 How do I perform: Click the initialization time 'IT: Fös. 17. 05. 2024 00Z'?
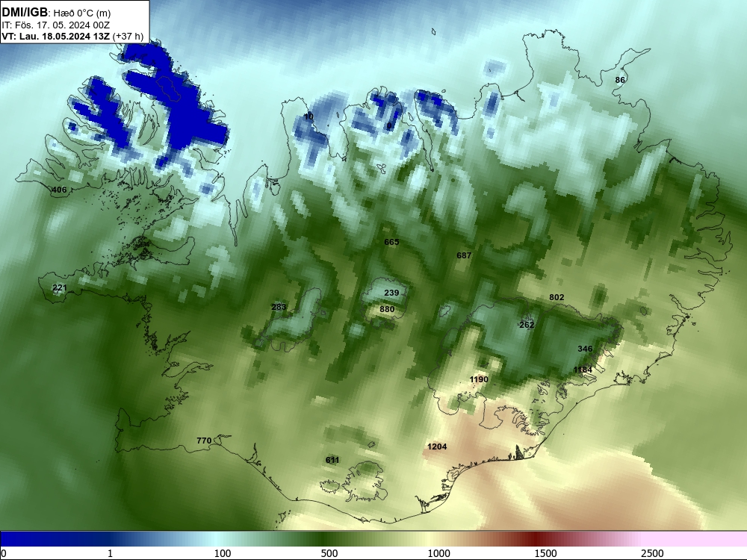click(x=56, y=25)
